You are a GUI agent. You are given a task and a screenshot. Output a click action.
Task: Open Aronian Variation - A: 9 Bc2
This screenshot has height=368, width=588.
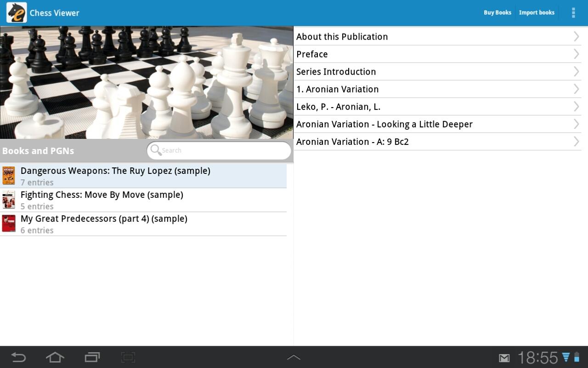coord(437,141)
